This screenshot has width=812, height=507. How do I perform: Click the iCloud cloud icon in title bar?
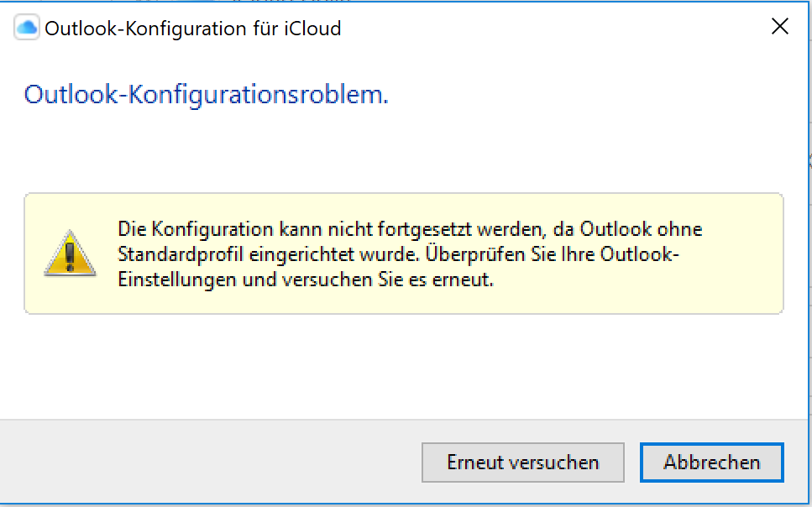coord(28,29)
